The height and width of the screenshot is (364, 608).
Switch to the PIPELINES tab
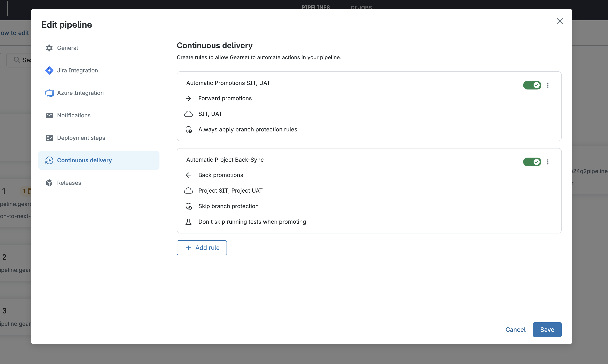(316, 7)
